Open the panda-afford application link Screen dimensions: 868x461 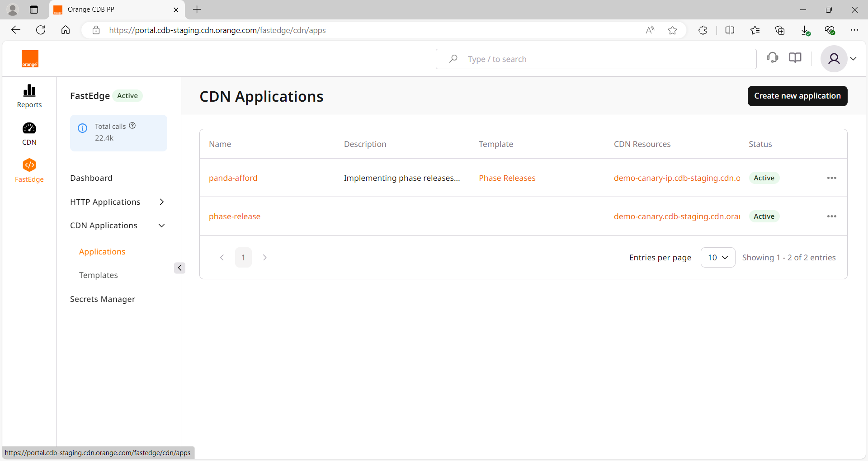(x=233, y=178)
